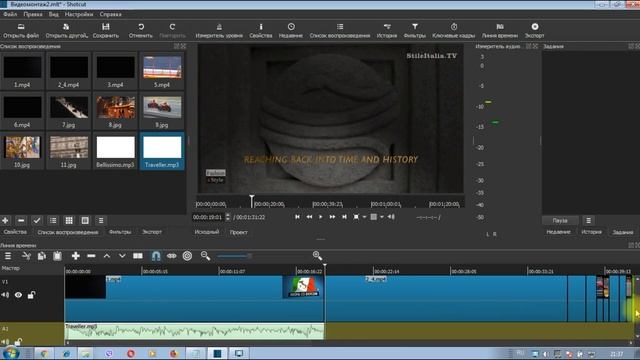640x360 pixels.
Task: Open the timeline hamburger menu
Action: point(8,256)
